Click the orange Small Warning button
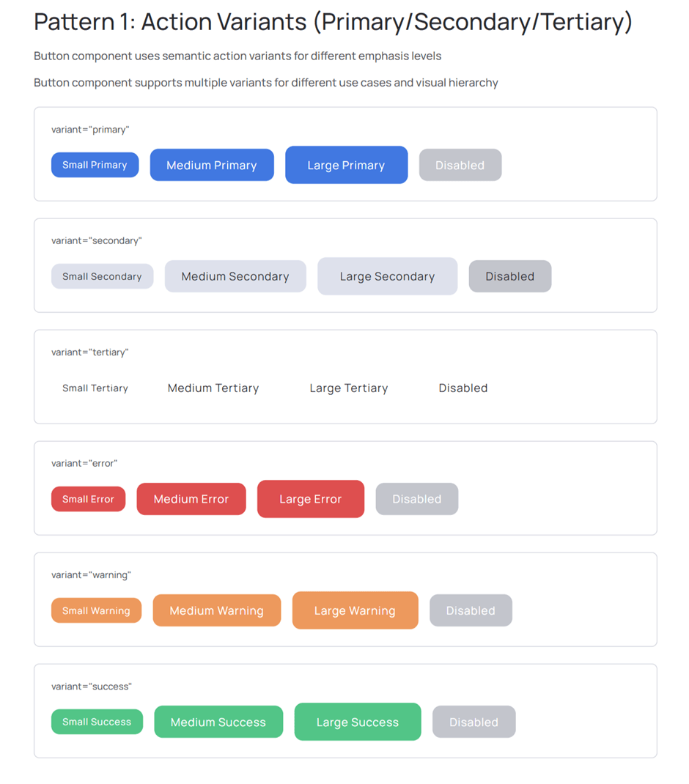This screenshot has height=784, width=689. point(96,610)
